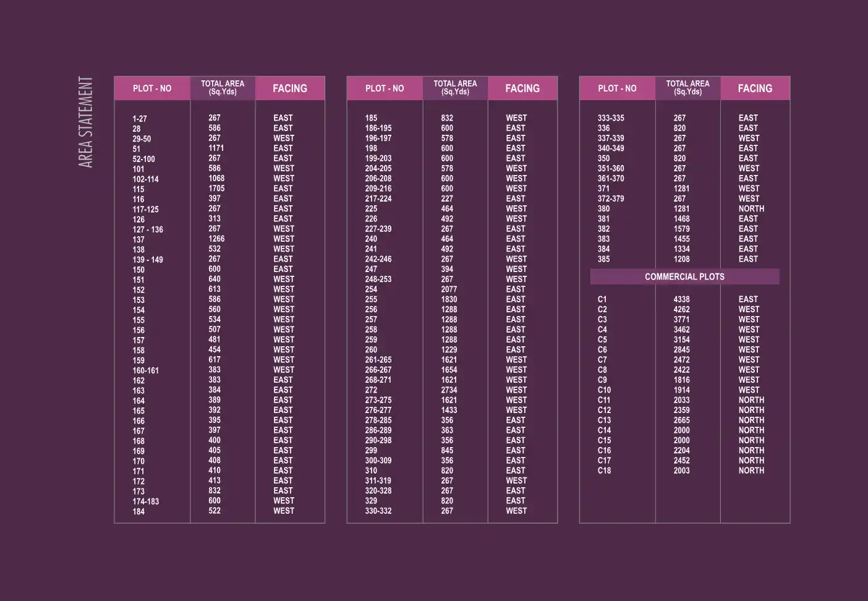Select plot number 1-27 cell
The image size is (868, 601).
pyautogui.click(x=140, y=119)
